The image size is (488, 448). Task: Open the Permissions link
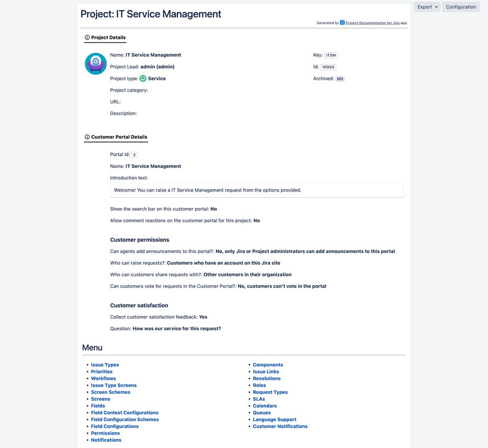[x=105, y=434]
